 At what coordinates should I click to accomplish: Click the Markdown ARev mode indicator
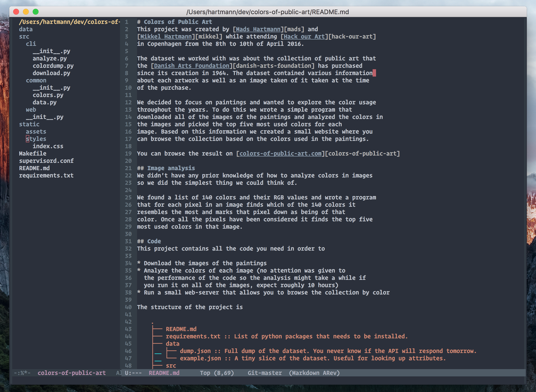click(x=314, y=373)
